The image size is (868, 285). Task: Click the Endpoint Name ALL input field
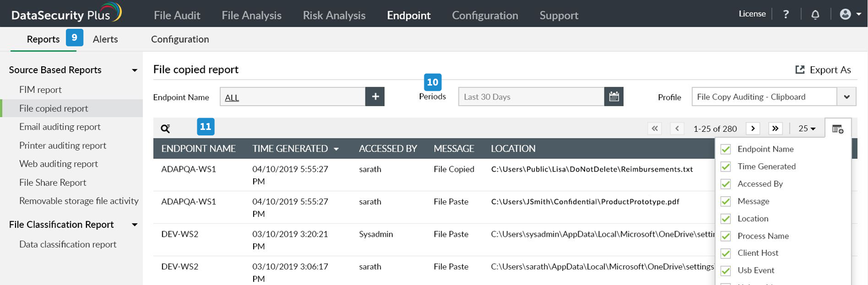point(293,97)
